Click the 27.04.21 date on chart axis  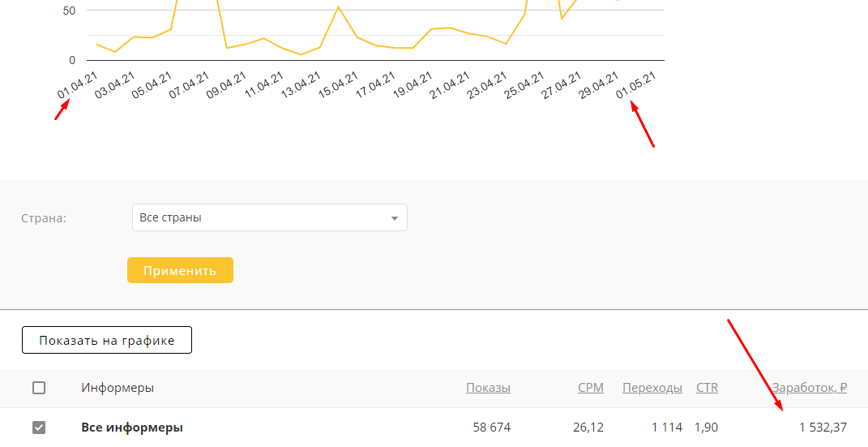[x=562, y=85]
